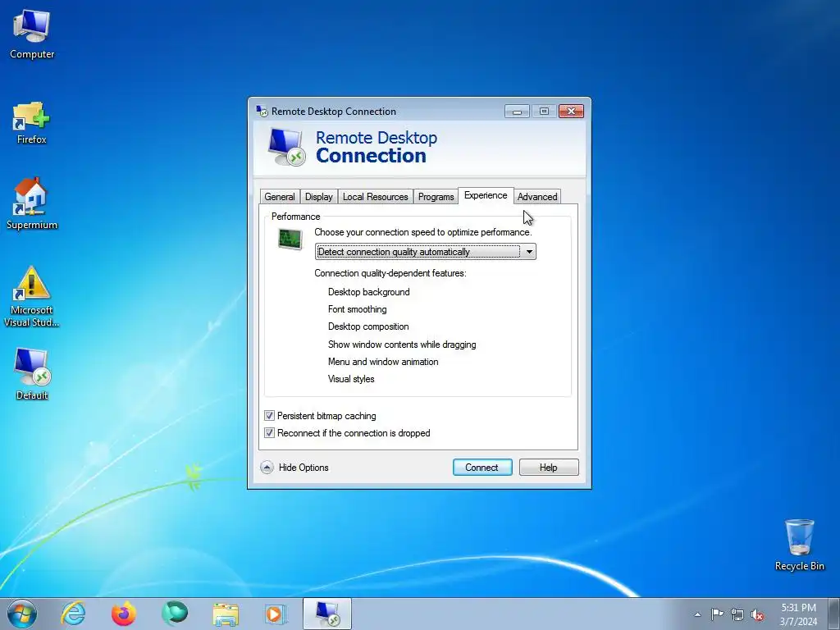This screenshot has width=840, height=630.
Task: Click the Menu and window animation text
Action: click(383, 362)
